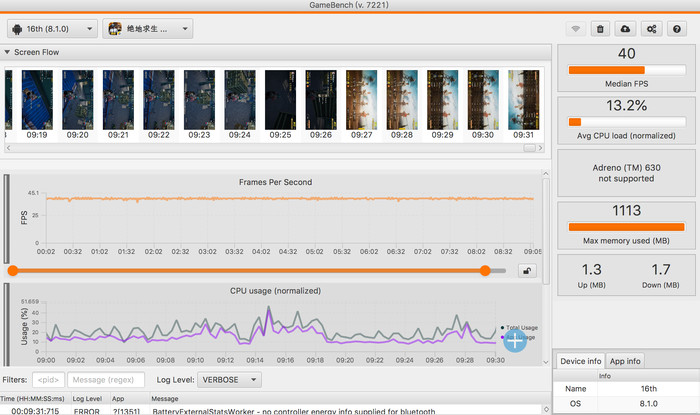The height and width of the screenshot is (415, 700).
Task: Click the Frames Per Second chart title
Action: 275,182
